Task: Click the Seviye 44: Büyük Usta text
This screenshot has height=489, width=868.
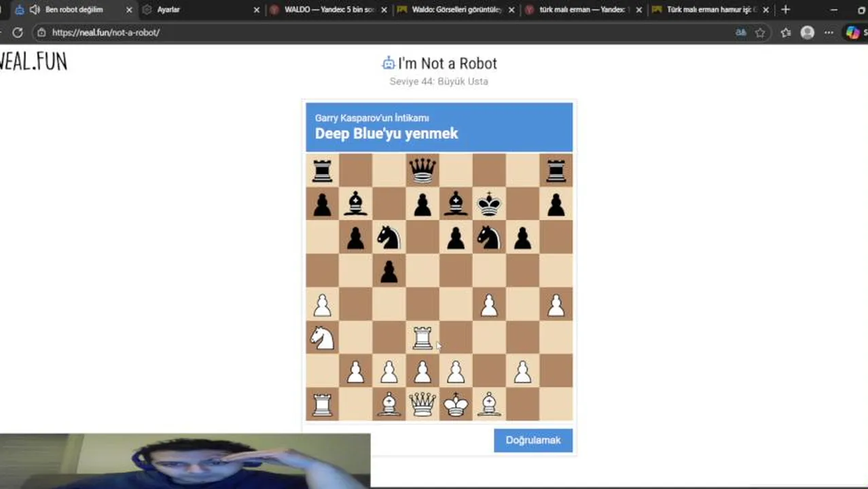Action: coord(439,81)
